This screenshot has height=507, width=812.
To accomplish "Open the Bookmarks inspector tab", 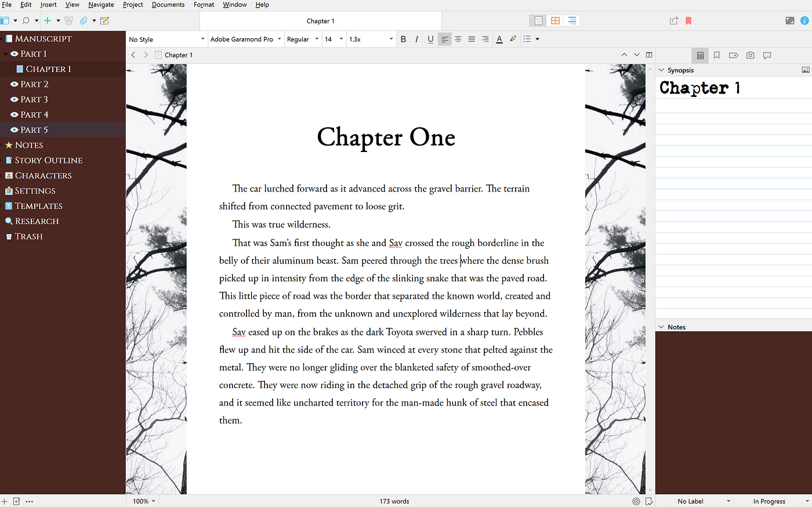I will (717, 55).
